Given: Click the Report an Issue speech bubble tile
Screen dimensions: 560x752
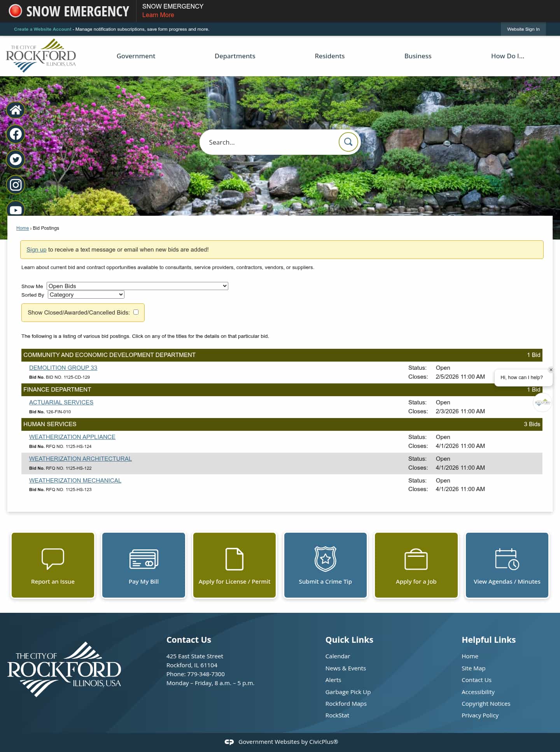Looking at the screenshot, I should (x=53, y=565).
